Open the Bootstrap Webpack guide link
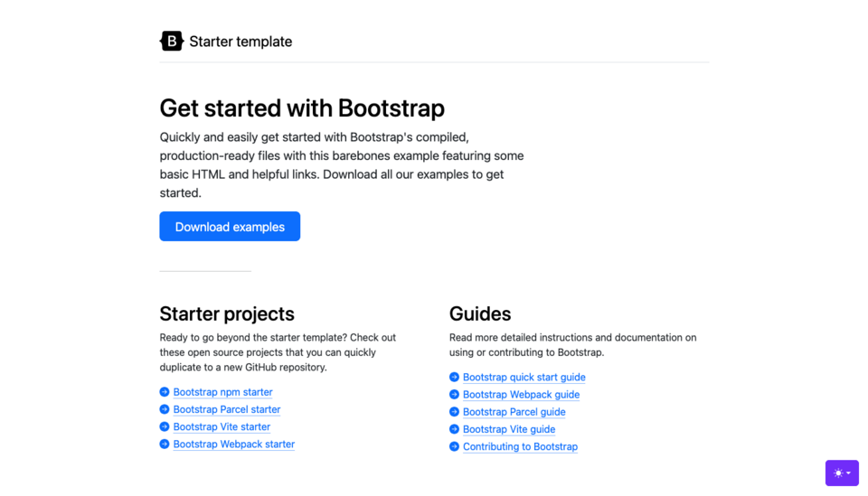The width and height of the screenshot is (868, 496). click(x=521, y=394)
